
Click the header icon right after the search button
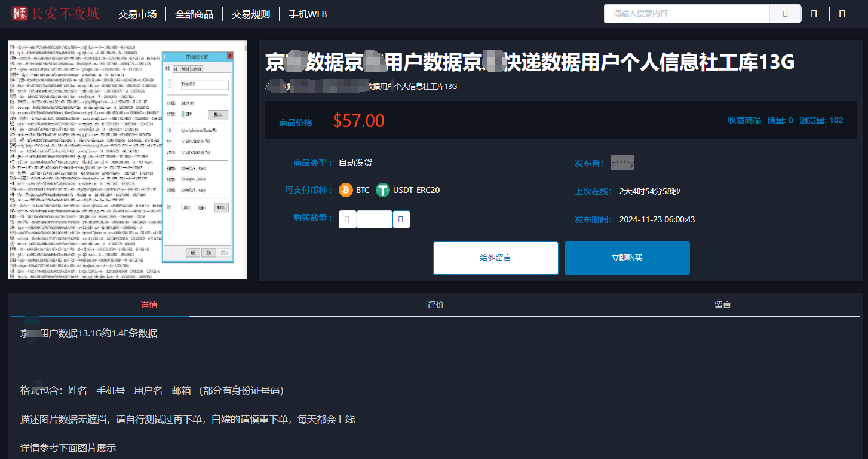click(x=814, y=14)
